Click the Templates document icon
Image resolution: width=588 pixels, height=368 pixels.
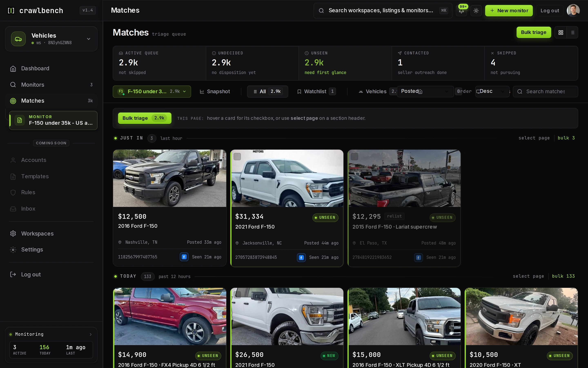13,176
